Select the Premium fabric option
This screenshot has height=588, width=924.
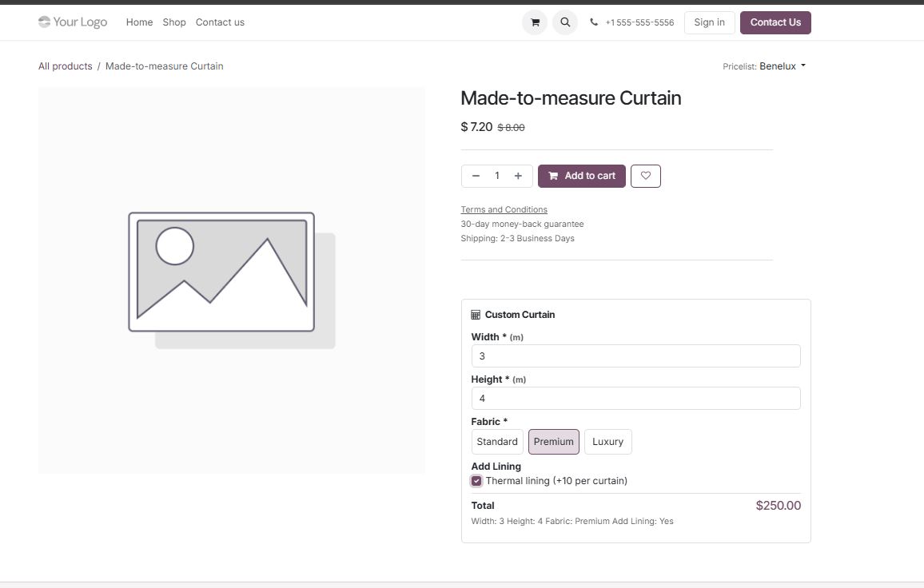(554, 442)
